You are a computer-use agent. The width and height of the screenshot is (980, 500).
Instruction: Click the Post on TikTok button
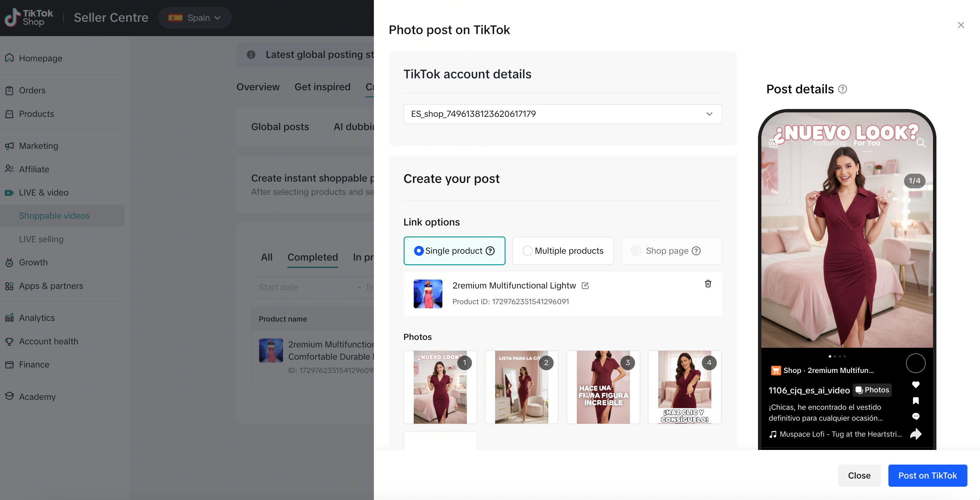927,475
